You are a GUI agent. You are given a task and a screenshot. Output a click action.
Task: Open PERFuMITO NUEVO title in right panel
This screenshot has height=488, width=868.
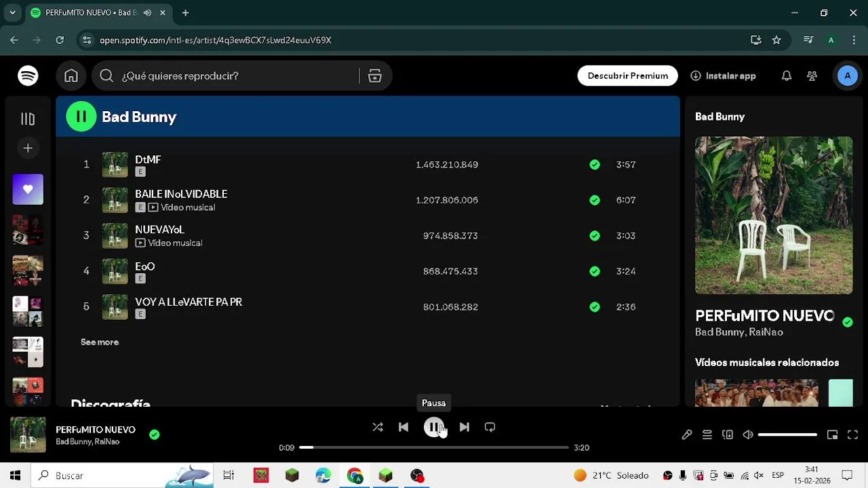click(x=765, y=316)
